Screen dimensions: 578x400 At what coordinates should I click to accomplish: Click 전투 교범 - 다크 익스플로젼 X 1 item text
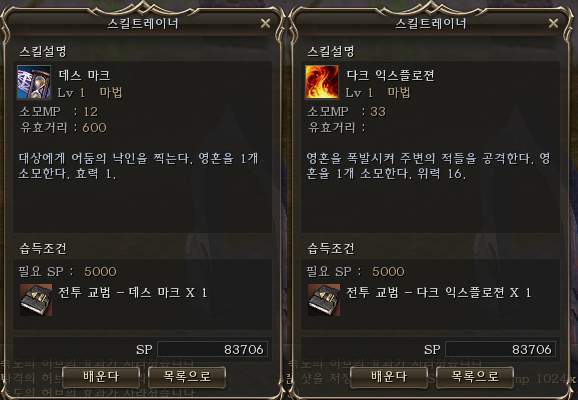(439, 293)
